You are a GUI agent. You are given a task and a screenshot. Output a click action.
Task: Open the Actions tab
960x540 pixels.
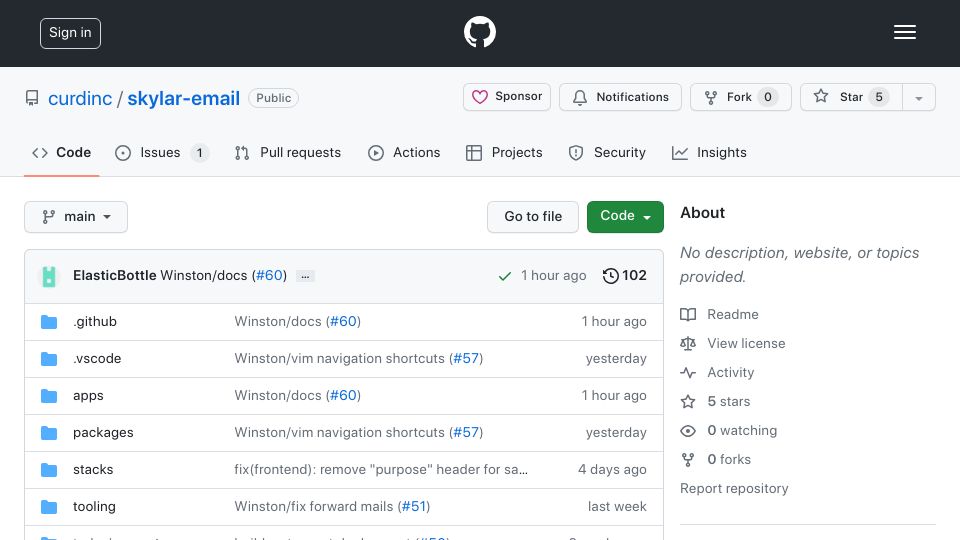(404, 152)
